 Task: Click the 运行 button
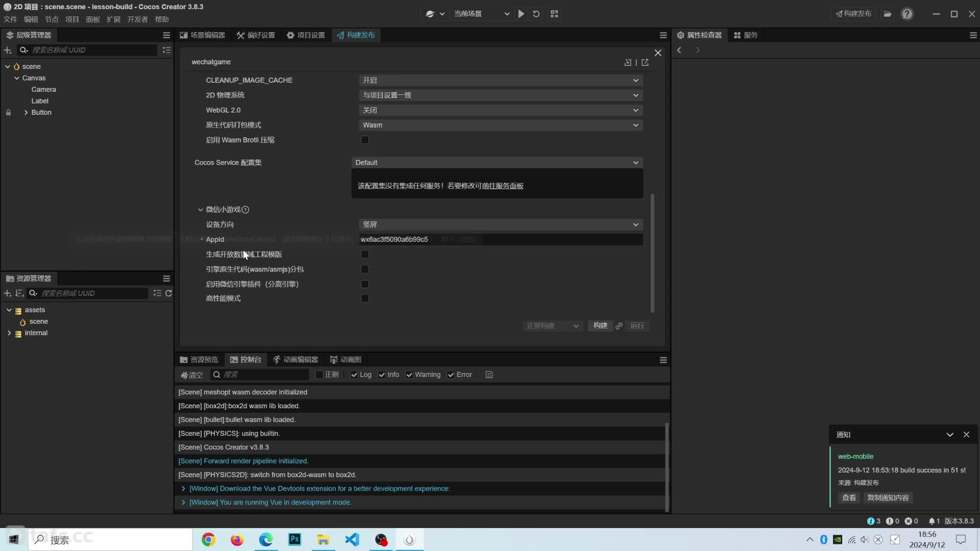pos(637,326)
